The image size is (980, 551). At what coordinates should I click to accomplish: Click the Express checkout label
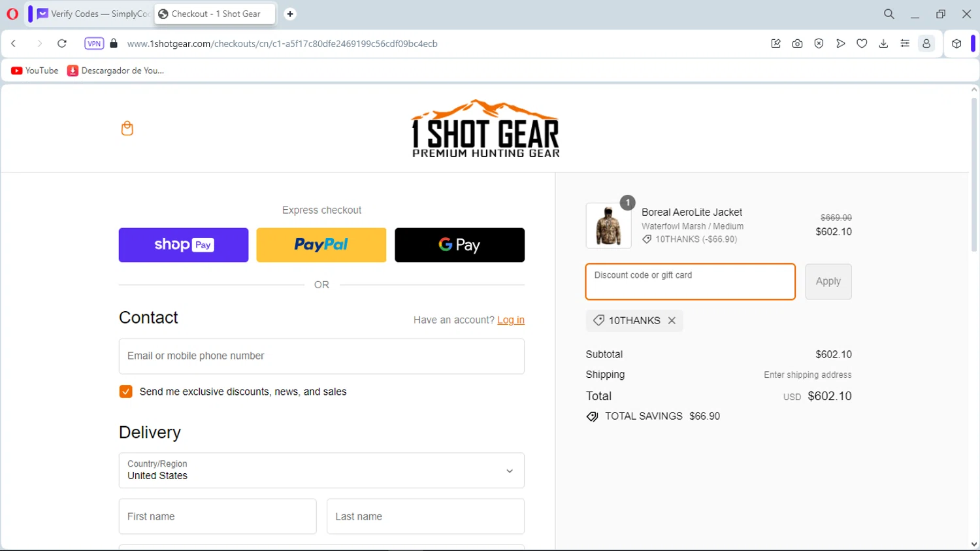[321, 210]
